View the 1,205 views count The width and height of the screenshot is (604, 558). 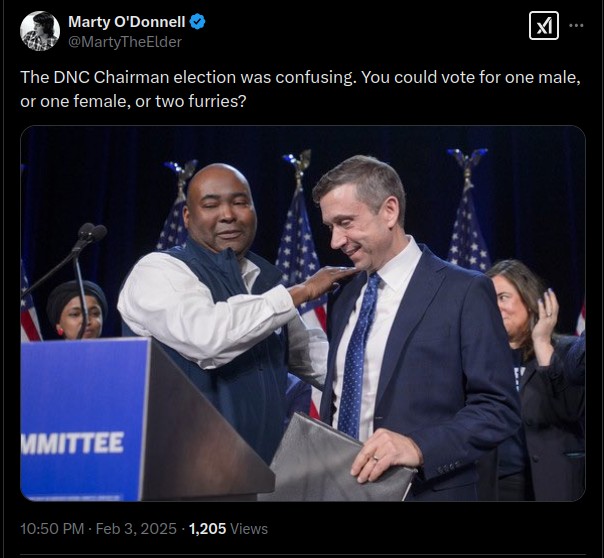coord(207,529)
